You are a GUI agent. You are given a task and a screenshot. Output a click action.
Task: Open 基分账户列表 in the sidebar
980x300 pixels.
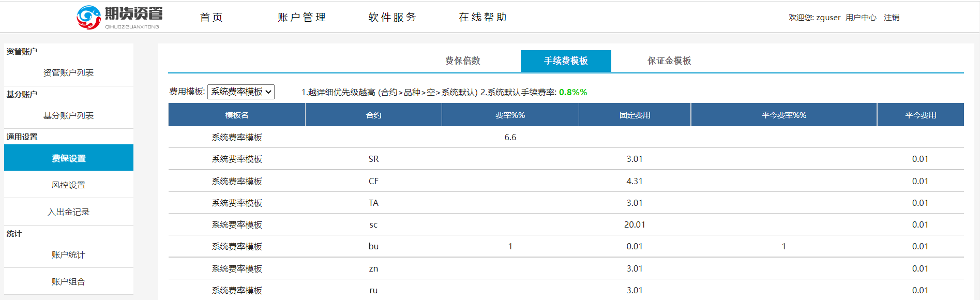pos(68,115)
